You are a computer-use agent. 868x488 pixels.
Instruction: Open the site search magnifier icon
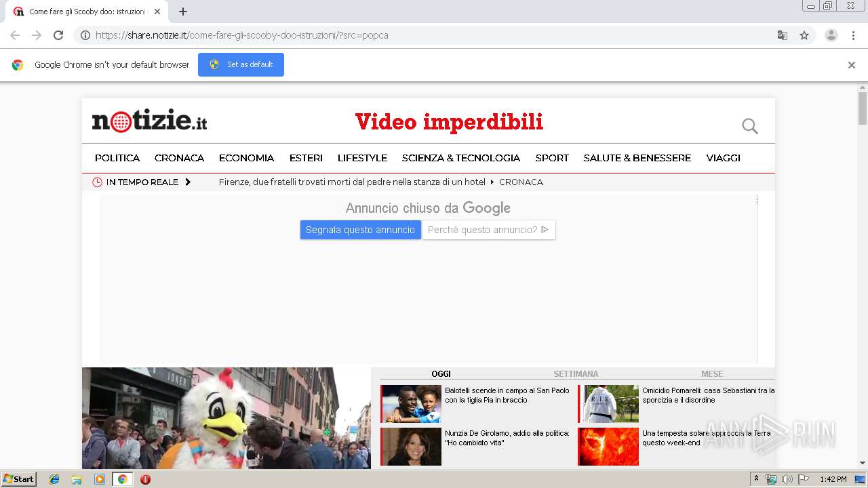click(750, 126)
